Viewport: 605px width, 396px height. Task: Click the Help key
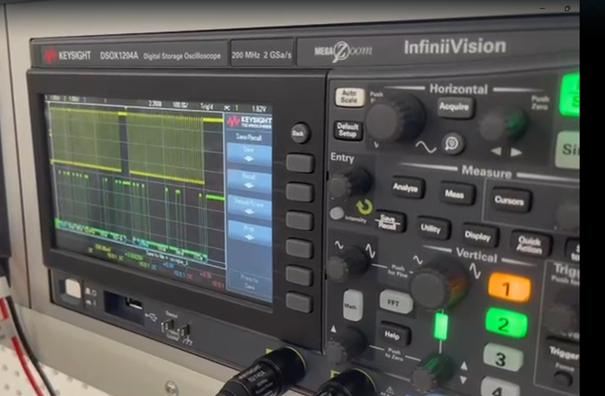pyautogui.click(x=394, y=335)
